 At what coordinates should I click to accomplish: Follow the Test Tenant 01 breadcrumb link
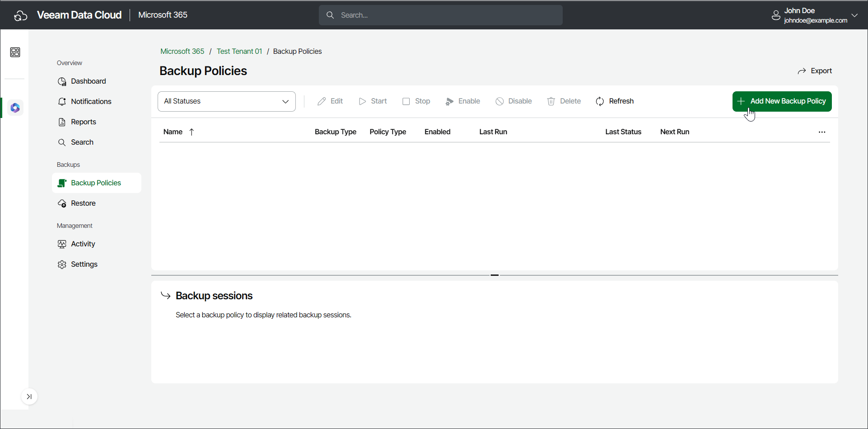point(239,52)
